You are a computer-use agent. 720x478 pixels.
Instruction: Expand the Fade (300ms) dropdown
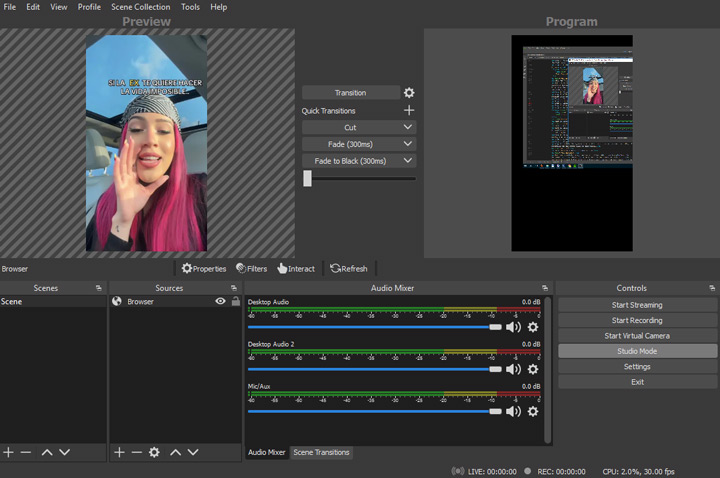point(408,145)
